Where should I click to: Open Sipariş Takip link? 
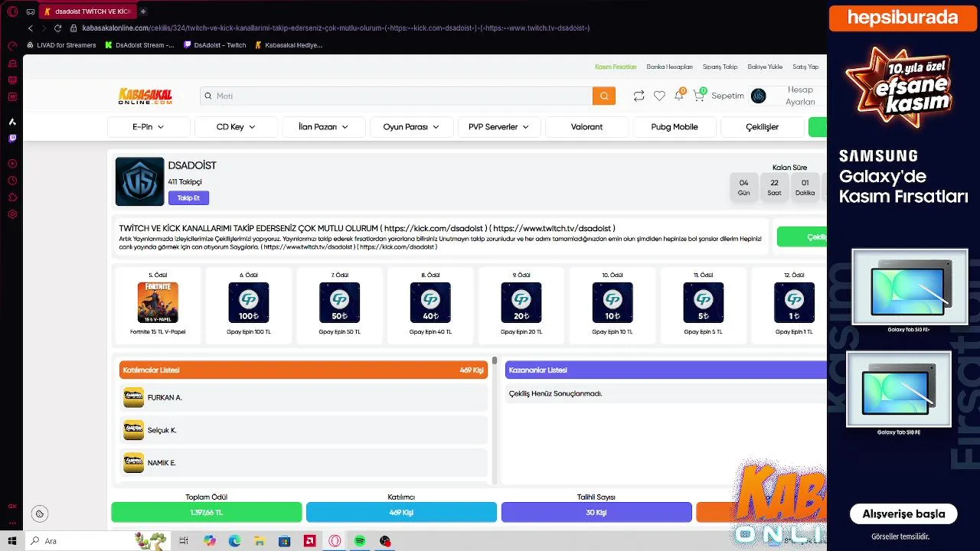pos(720,67)
